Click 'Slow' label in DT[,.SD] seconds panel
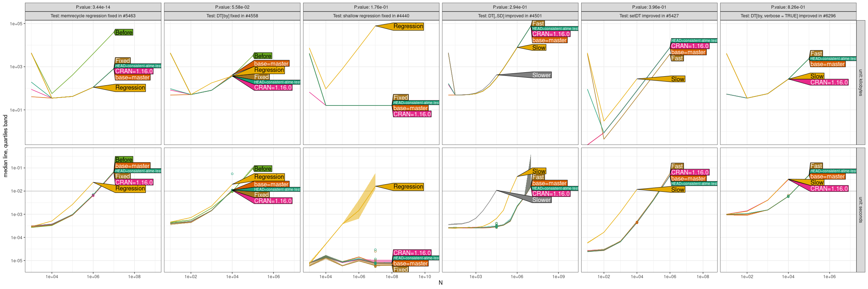The image size is (868, 289). coord(539,171)
